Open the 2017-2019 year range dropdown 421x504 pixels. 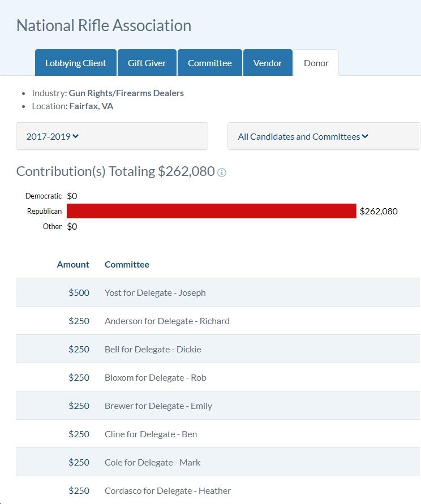click(112, 136)
